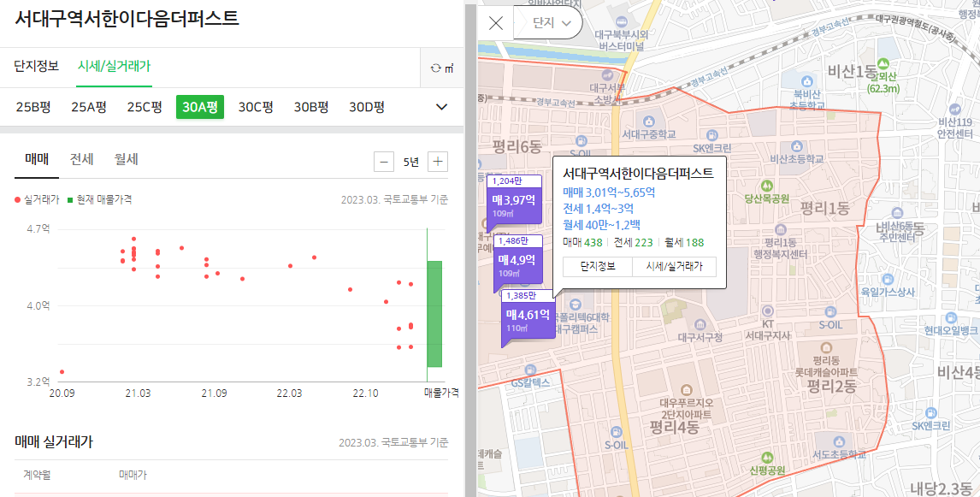This screenshot has width=980, height=497.
Task: Click S-OIL station icon near 평리2동
Action: click(x=830, y=312)
